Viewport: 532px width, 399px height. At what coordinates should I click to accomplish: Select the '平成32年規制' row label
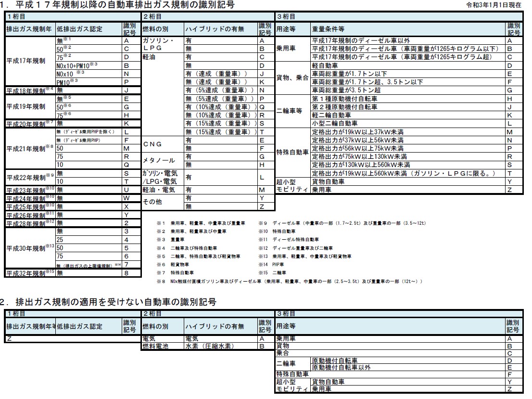coord(30,273)
